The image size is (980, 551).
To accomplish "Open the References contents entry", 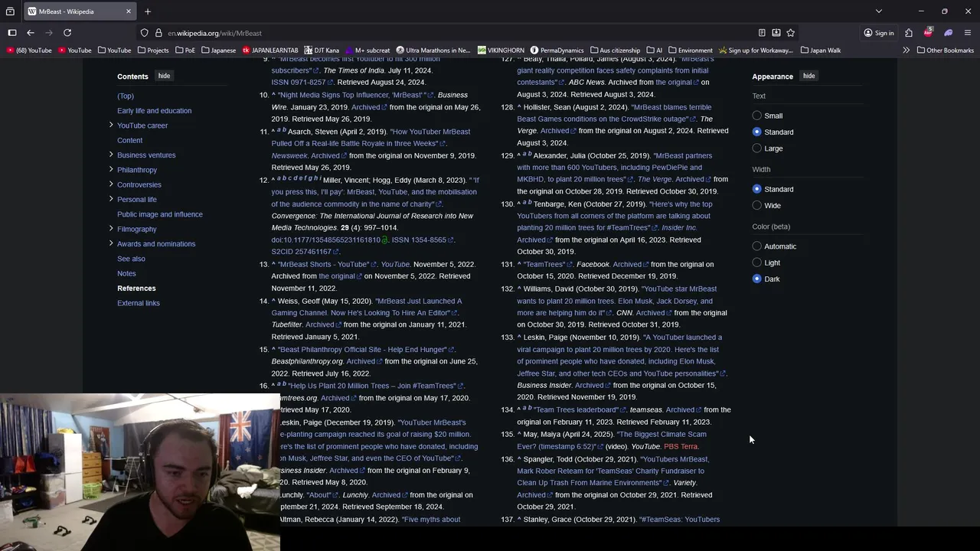I will [x=136, y=288].
